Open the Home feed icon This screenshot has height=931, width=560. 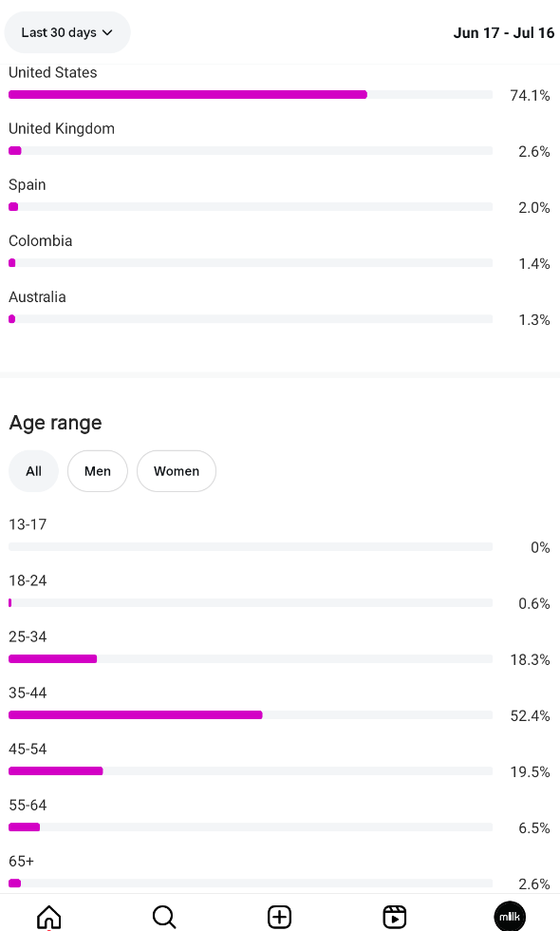[x=49, y=916]
